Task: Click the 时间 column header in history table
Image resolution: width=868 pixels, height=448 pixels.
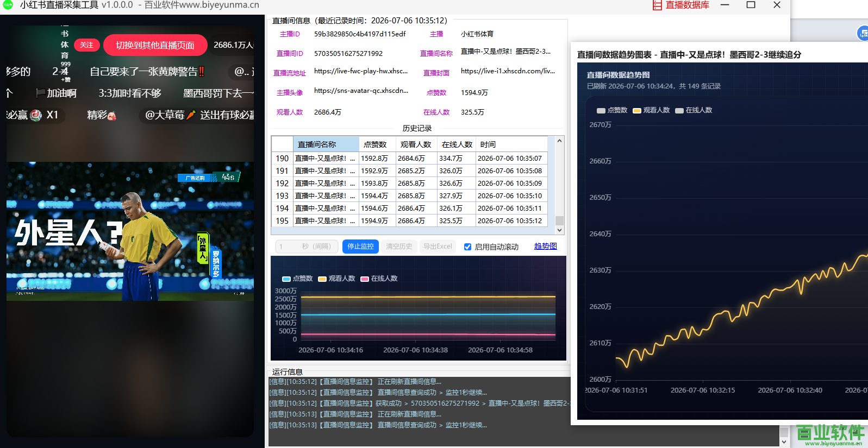Action: pos(511,144)
